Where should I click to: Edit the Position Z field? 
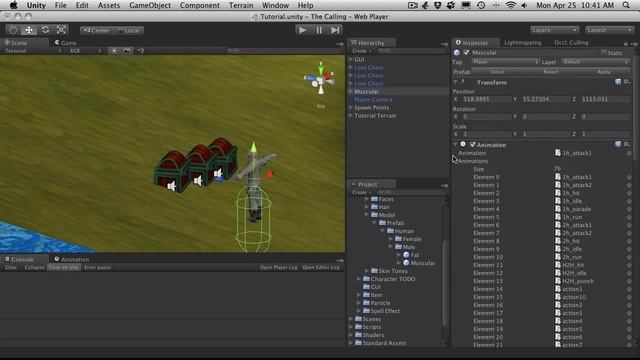pos(605,99)
